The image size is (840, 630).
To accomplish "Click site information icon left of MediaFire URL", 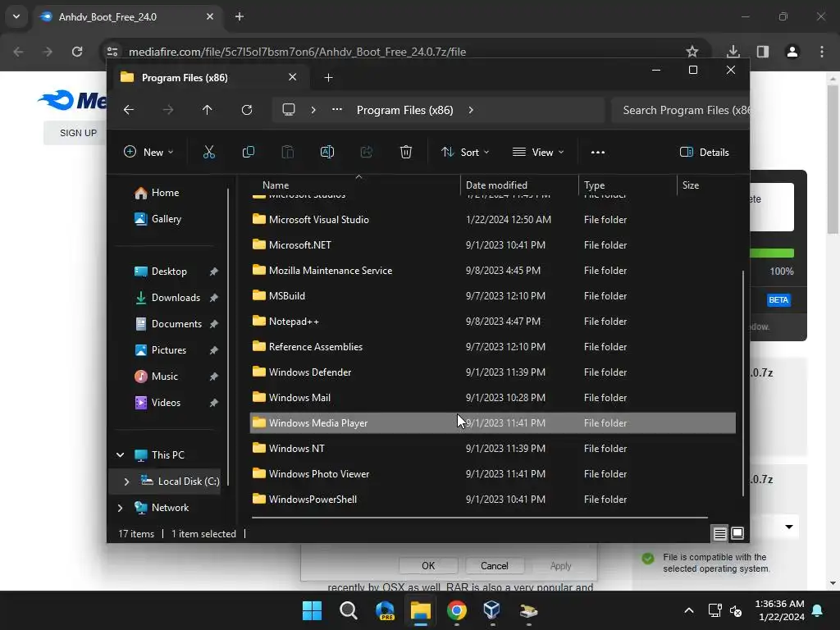I will click(112, 52).
